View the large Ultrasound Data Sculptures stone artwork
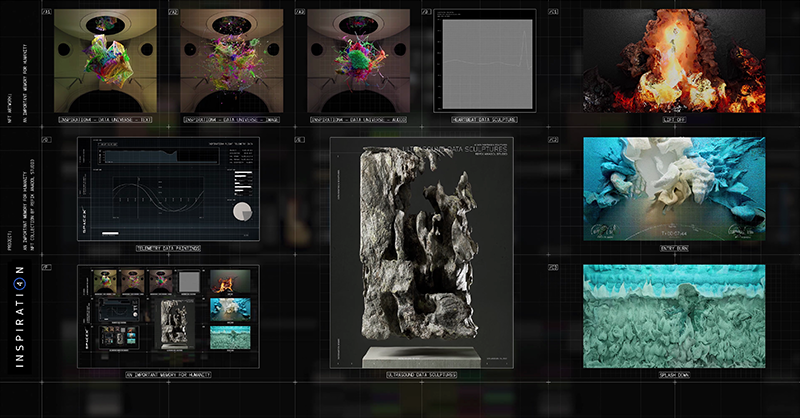800x418 pixels. pos(421,253)
